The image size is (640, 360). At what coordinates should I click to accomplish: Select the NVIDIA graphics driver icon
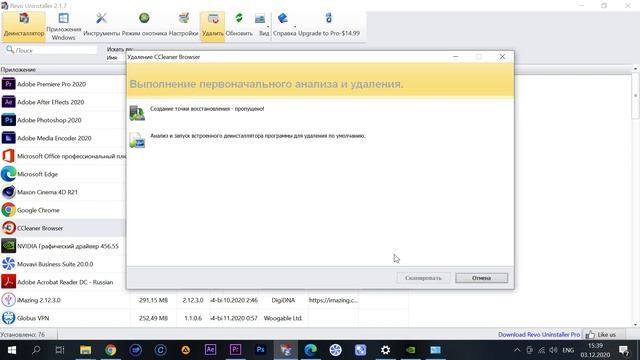8,246
